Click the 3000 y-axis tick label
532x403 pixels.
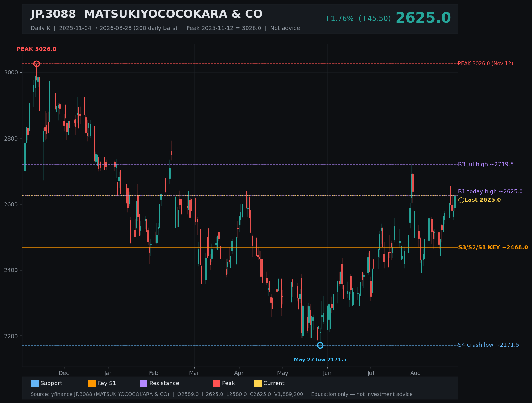pyautogui.click(x=11, y=73)
